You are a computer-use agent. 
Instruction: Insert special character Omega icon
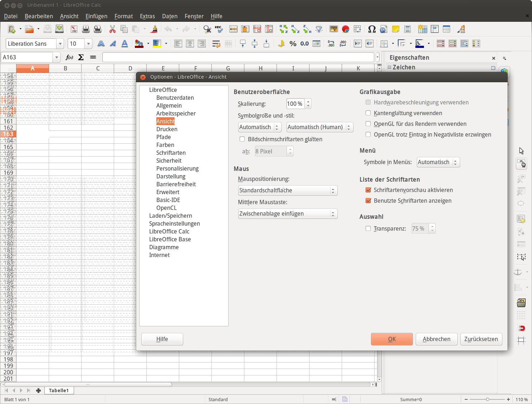[x=372, y=29]
